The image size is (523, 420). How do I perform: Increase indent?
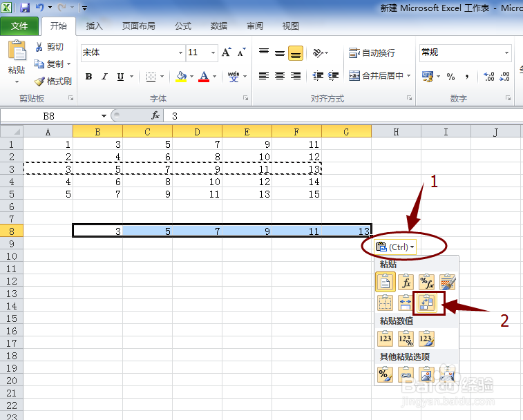[333, 76]
